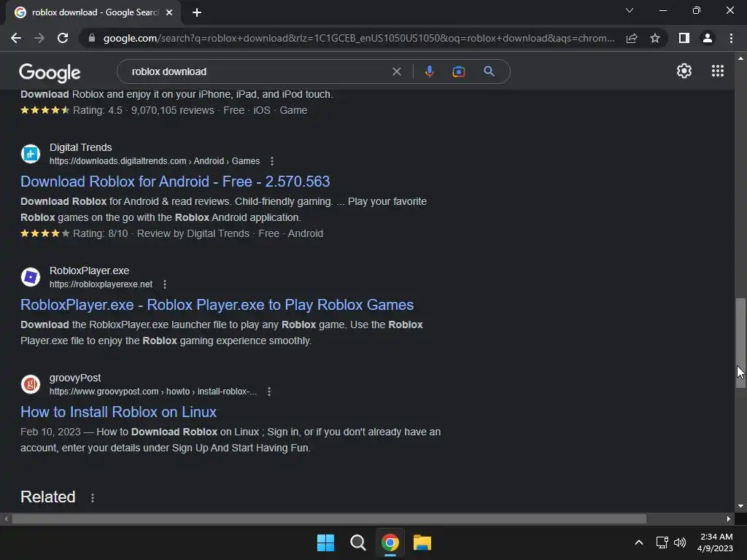Open a new browser tab

click(197, 12)
